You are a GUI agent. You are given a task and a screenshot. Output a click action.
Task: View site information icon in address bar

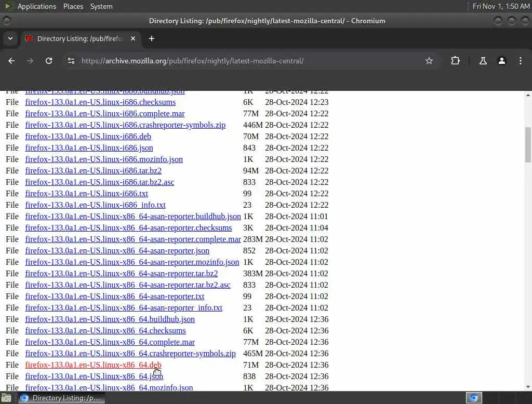point(71,61)
